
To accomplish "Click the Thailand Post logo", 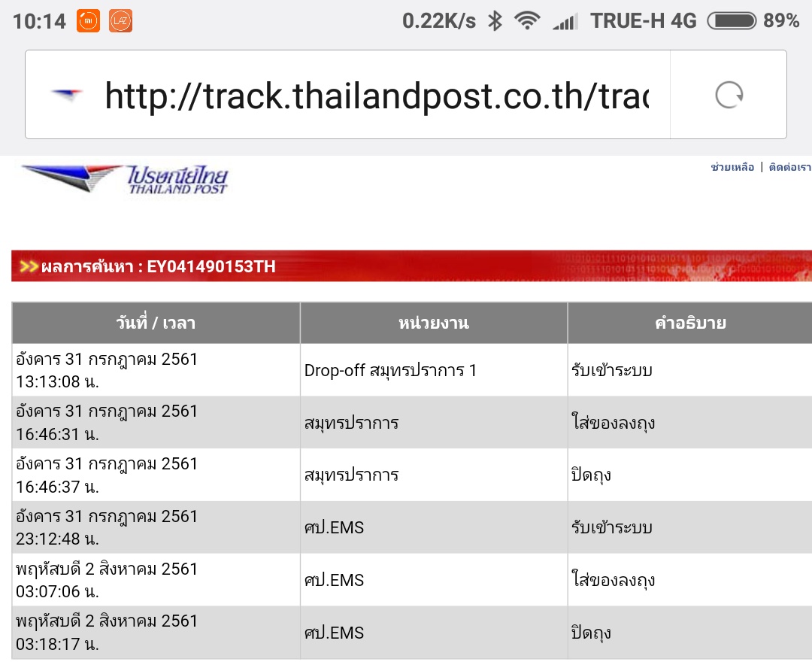I will click(x=126, y=179).
